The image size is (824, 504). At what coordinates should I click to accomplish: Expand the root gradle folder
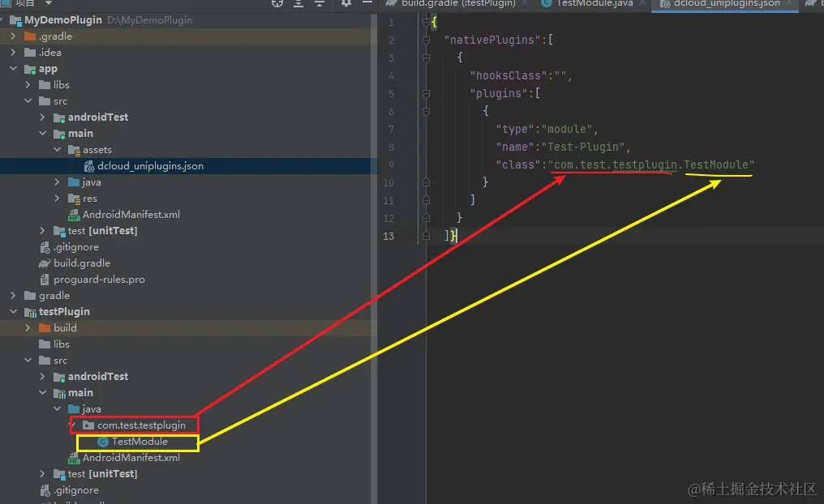click(x=13, y=296)
